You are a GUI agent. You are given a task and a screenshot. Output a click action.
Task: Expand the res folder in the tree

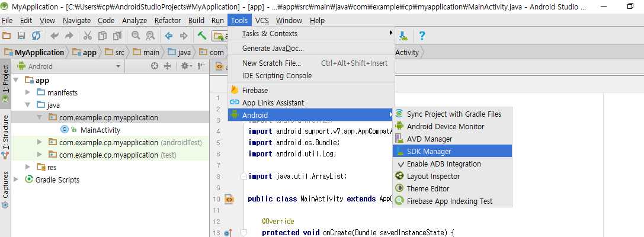click(x=27, y=167)
